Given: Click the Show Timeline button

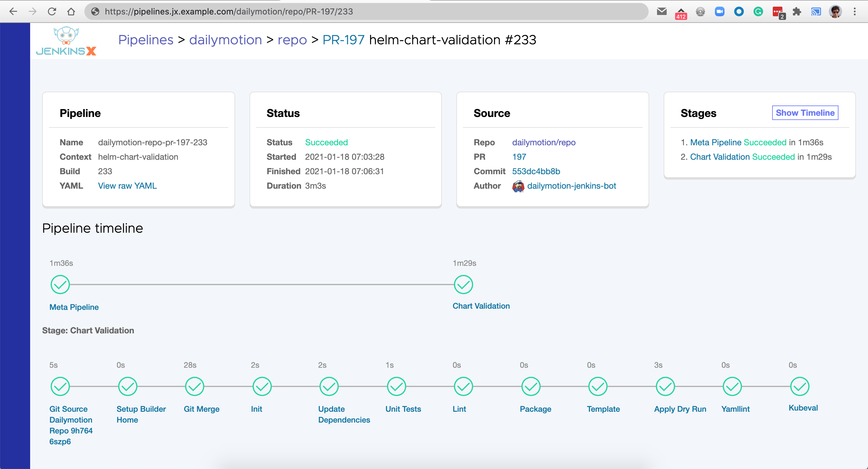Looking at the screenshot, I should click(x=804, y=113).
